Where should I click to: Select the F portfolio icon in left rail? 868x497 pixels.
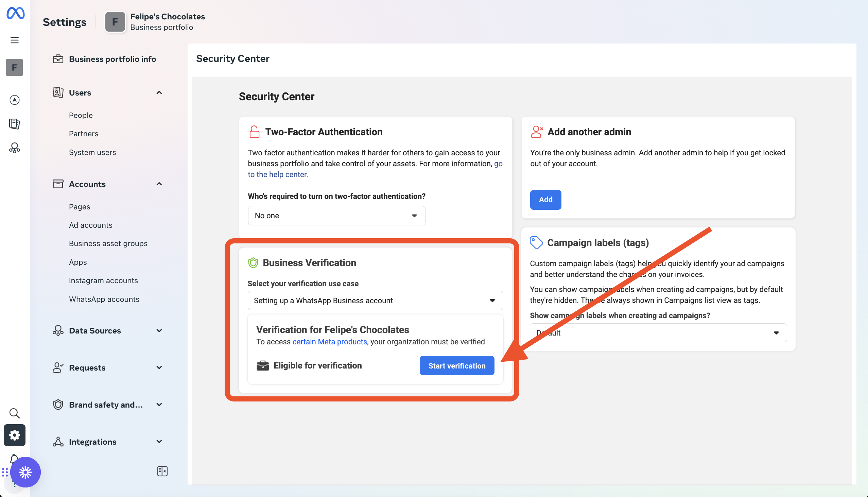[14, 67]
